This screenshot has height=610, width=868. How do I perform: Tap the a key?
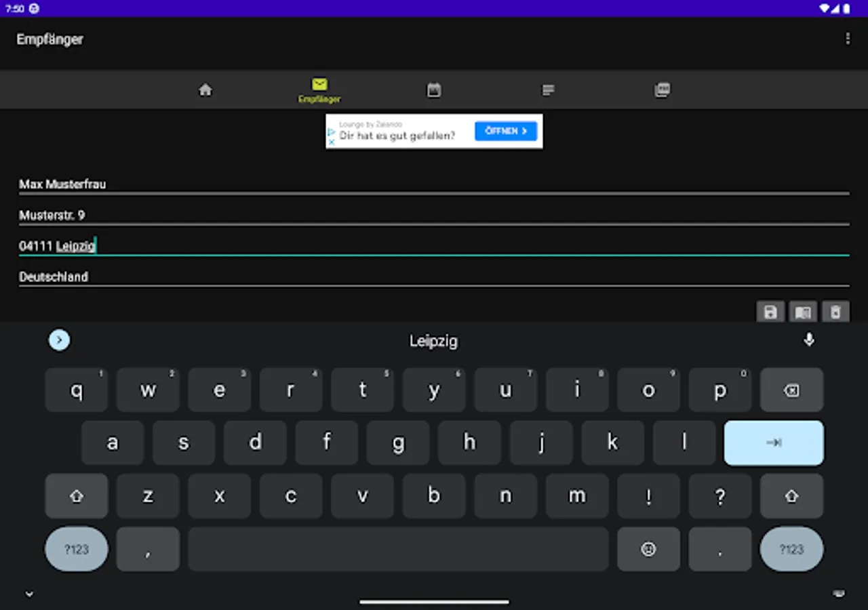(x=113, y=443)
